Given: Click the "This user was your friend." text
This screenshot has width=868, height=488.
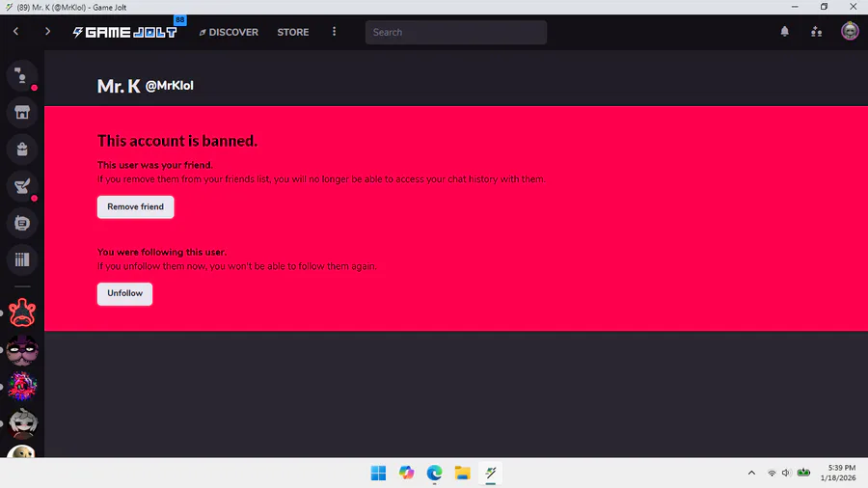Looking at the screenshot, I should [155, 165].
